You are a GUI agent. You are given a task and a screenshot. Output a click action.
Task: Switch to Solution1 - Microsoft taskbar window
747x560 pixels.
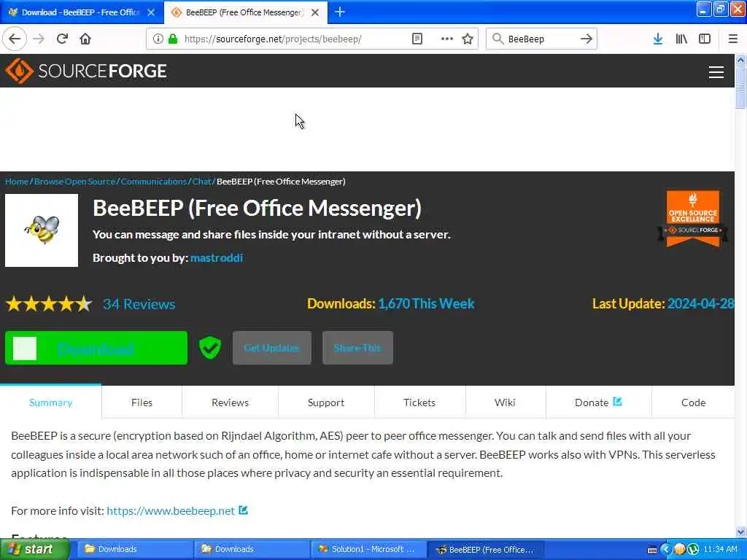coord(368,549)
